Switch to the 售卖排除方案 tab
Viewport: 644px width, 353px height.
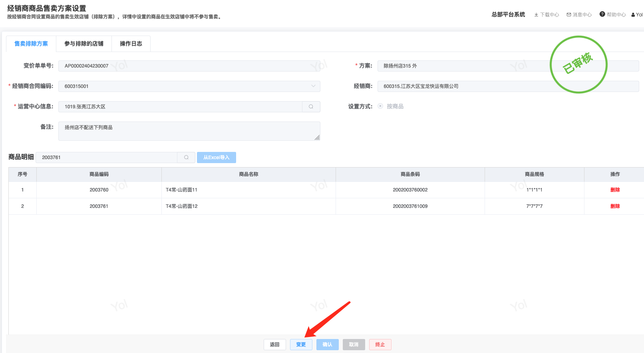point(31,44)
